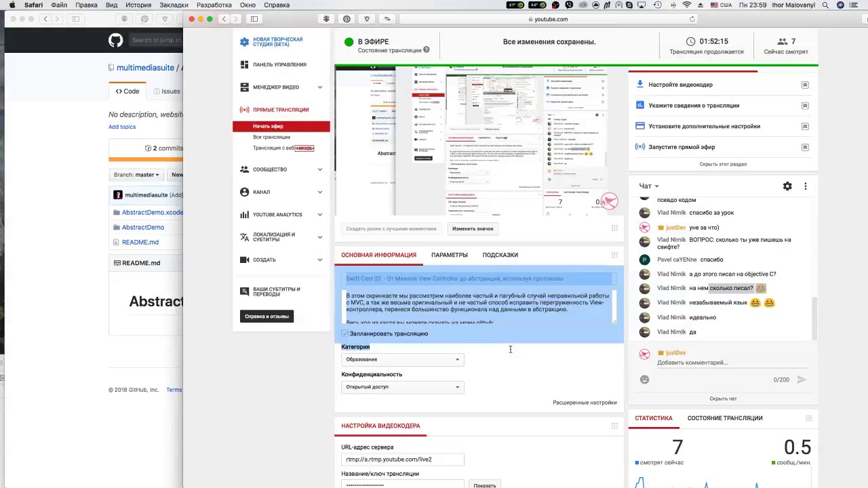This screenshot has height=488, width=868.
Task: Click the Создать camera icon
Action: pos(244,260)
